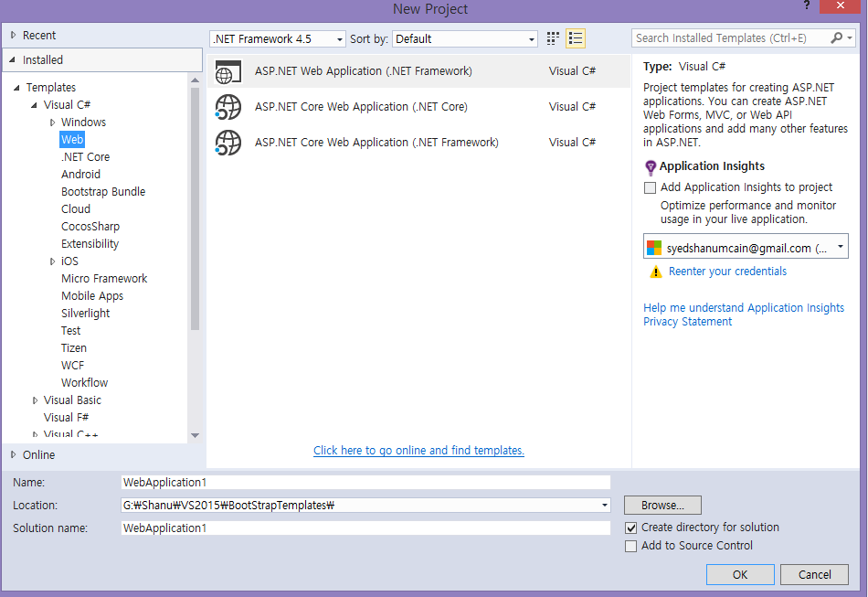Select the Bootstrap Bundle category
868x597 pixels.
(x=103, y=192)
